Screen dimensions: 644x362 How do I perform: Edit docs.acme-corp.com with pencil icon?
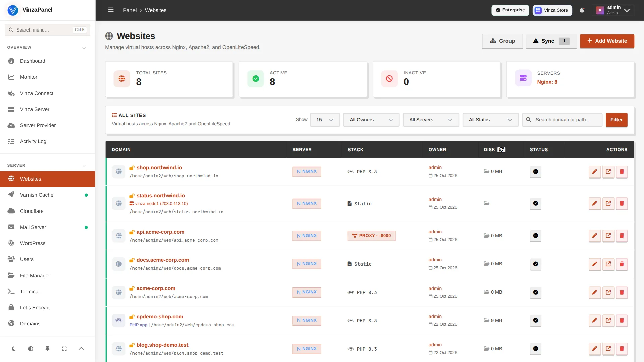pyautogui.click(x=595, y=264)
